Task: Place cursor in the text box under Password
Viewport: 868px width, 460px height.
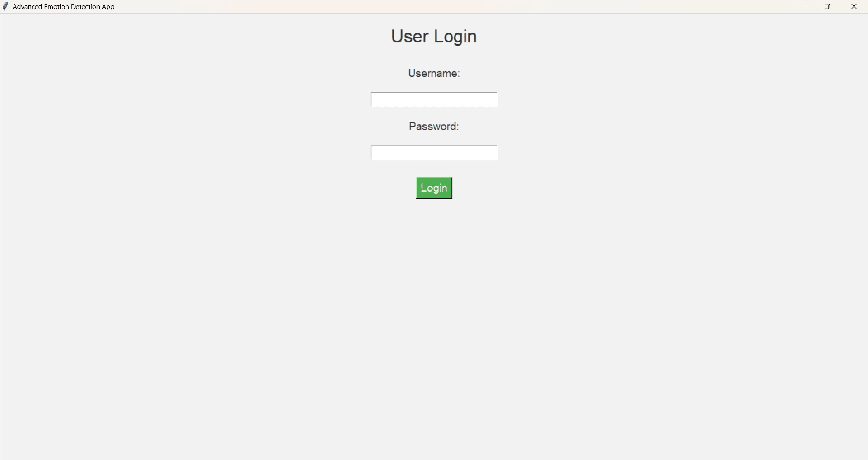Action: [434, 152]
